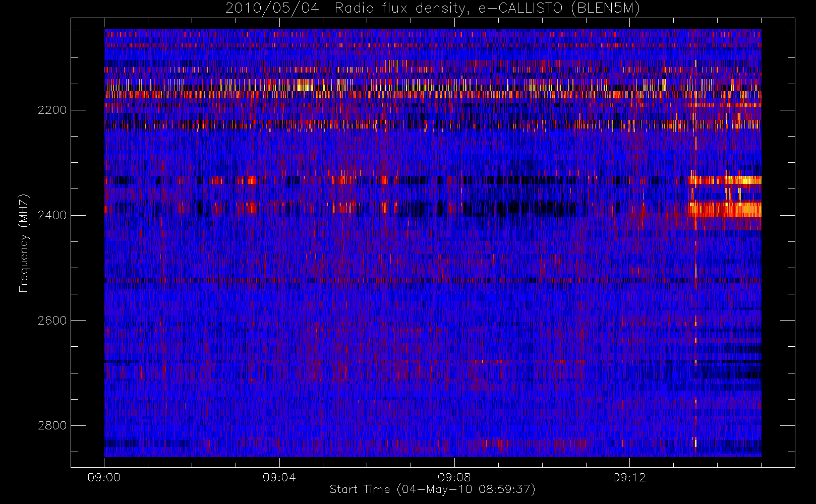Click the 2200 frequency tick label
The height and width of the screenshot is (504, 816).
click(52, 110)
